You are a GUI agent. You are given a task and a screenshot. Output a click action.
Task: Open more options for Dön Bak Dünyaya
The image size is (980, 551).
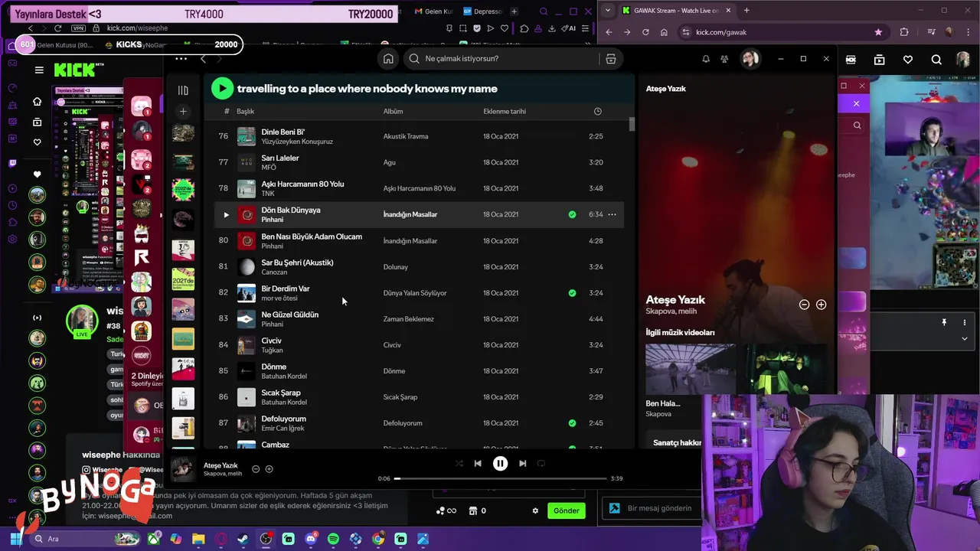point(612,214)
